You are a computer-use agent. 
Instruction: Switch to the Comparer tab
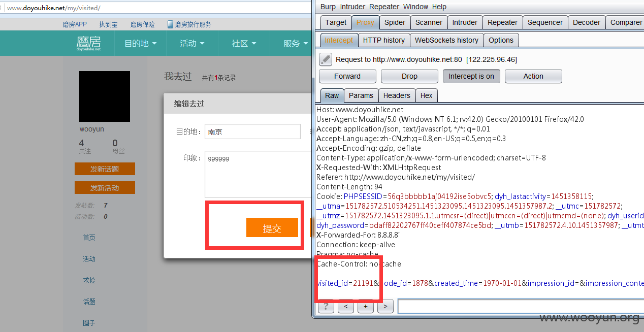[x=626, y=22]
